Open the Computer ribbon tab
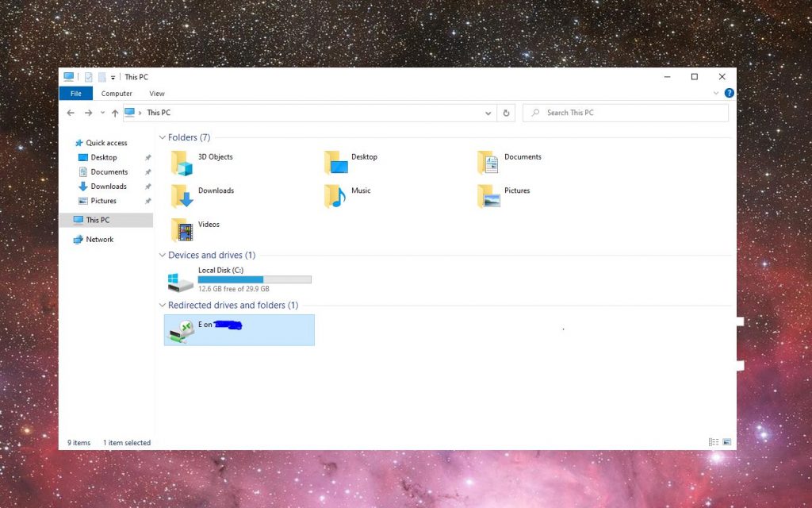The height and width of the screenshot is (508, 812). point(117,94)
